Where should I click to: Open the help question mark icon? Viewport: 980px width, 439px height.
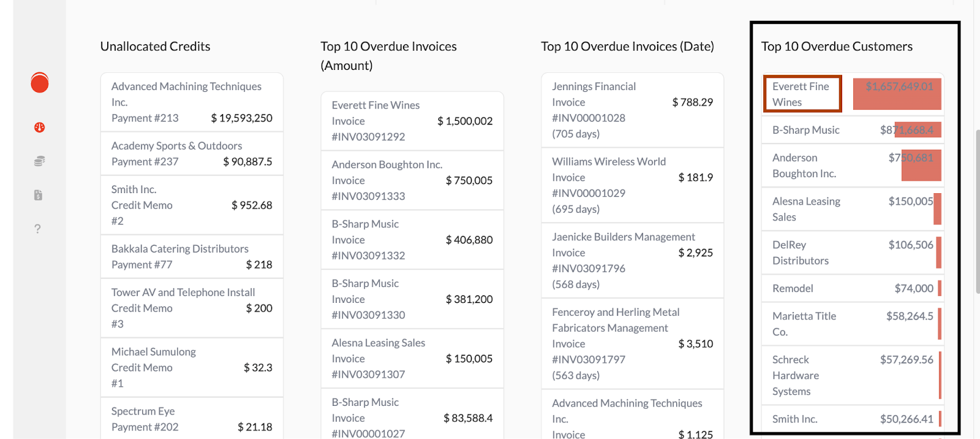click(x=37, y=229)
